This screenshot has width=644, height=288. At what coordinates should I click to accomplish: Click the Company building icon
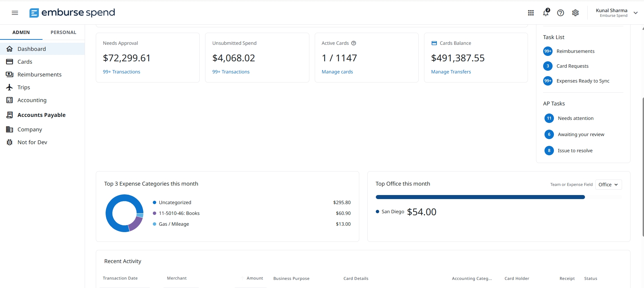(x=9, y=129)
